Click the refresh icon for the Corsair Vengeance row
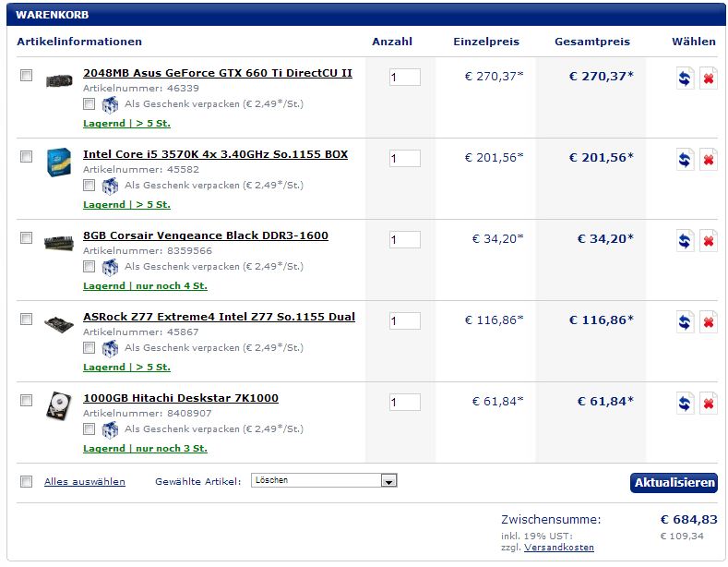728x567 pixels. [685, 241]
